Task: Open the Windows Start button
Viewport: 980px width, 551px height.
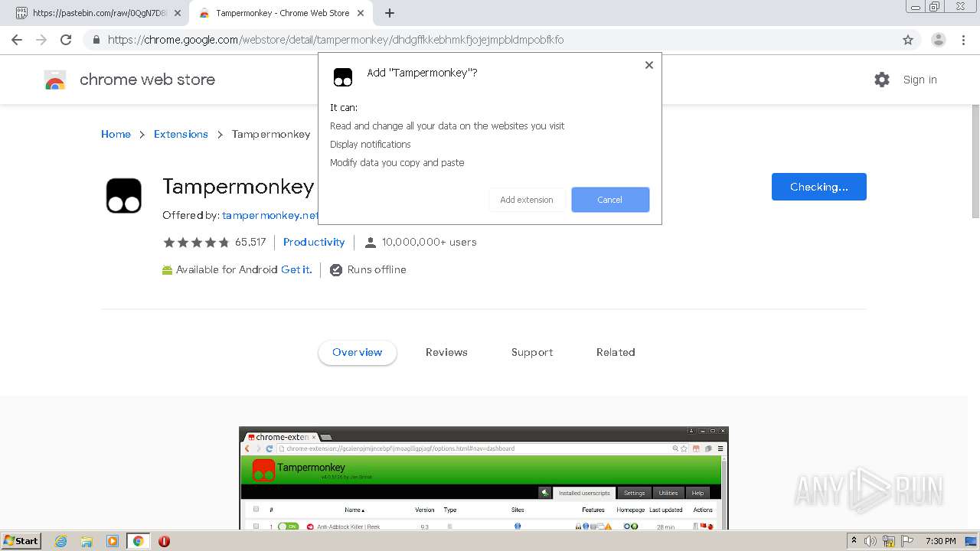Action: 21,541
